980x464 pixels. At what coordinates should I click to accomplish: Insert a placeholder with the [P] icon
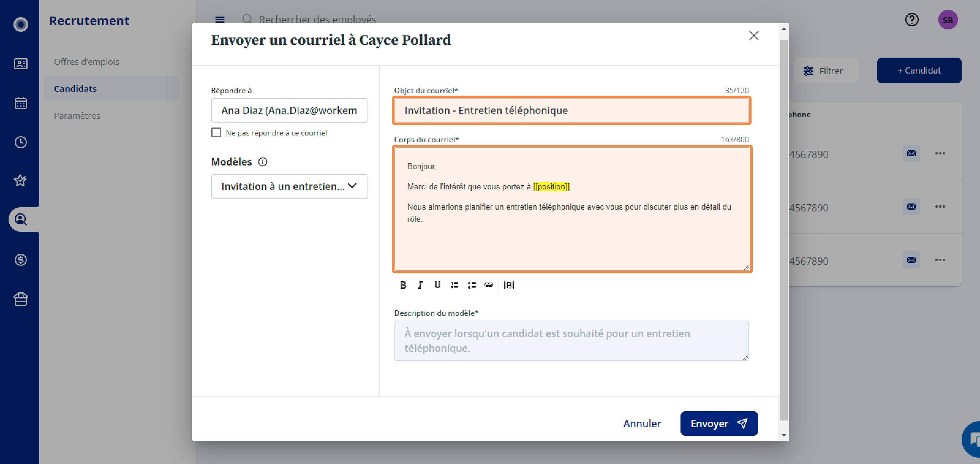point(509,285)
